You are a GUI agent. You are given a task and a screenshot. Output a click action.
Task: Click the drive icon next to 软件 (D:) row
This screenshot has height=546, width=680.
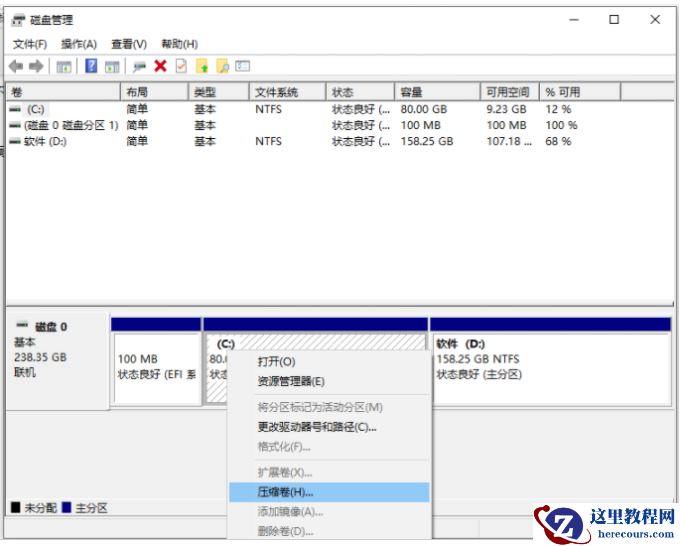[15, 141]
